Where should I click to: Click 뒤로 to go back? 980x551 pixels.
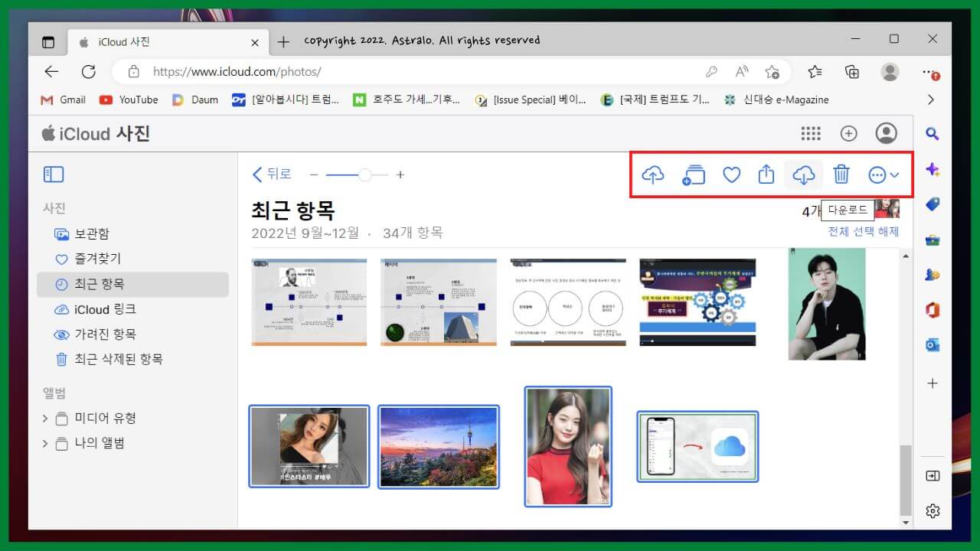(x=272, y=174)
